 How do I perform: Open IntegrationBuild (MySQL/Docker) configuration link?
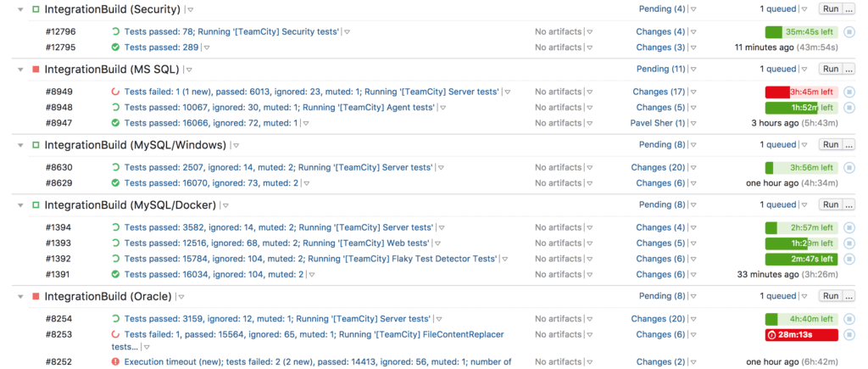point(130,205)
